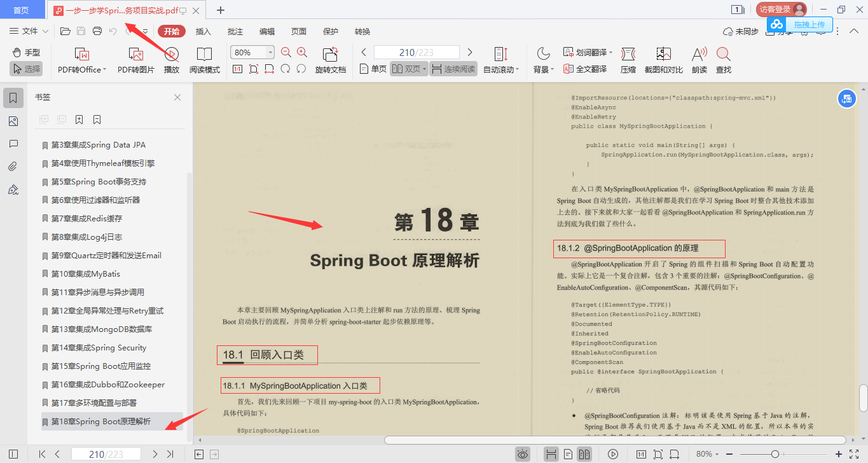Collapse the ribbon with the up chevron
The width and height of the screenshot is (868, 463).
(x=855, y=31)
